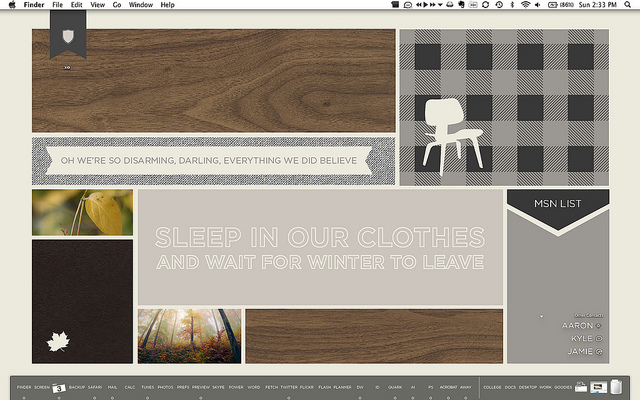
Task: Open the View menu
Action: pos(98,4)
